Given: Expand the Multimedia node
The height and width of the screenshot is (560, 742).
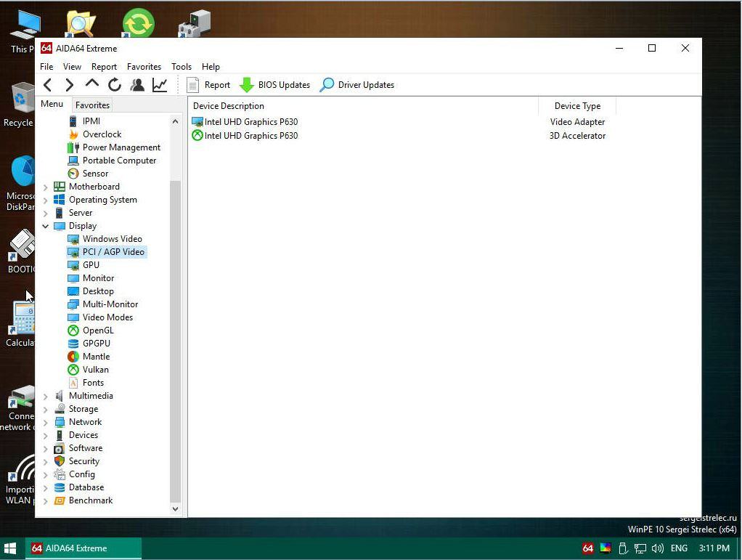Looking at the screenshot, I should (46, 397).
